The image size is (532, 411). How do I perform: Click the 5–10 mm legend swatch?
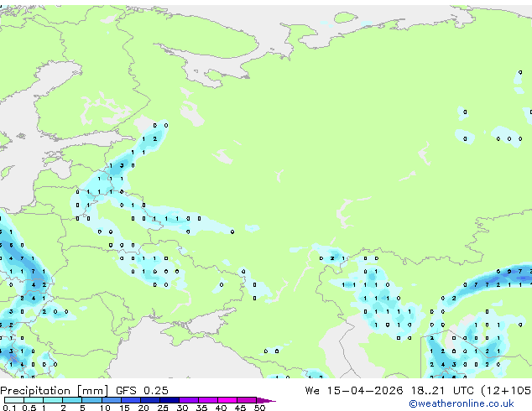[91, 400]
